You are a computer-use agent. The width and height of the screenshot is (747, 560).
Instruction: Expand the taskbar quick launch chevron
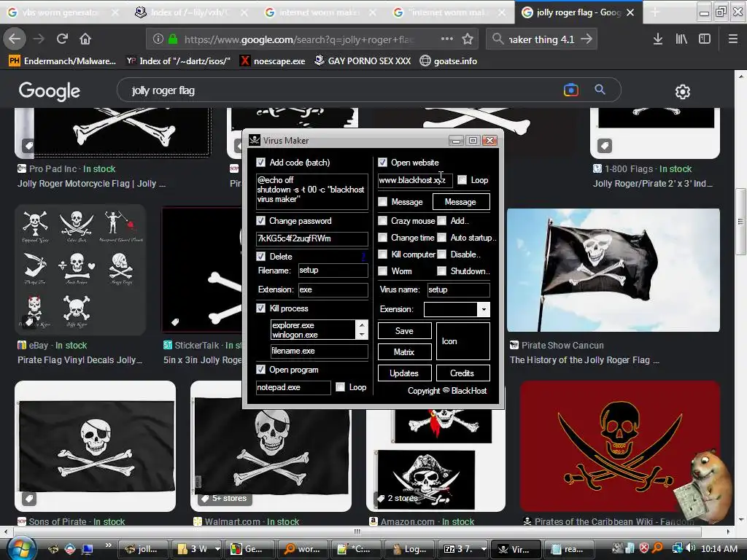tap(108, 545)
